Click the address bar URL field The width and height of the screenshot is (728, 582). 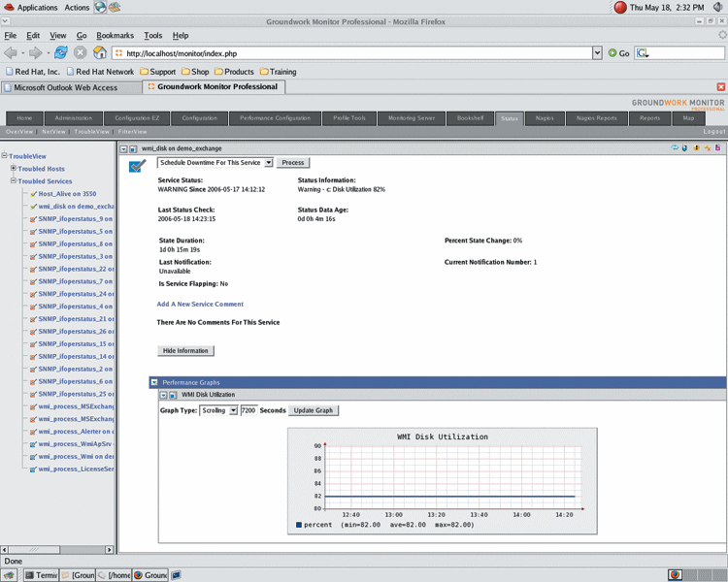pos(352,53)
